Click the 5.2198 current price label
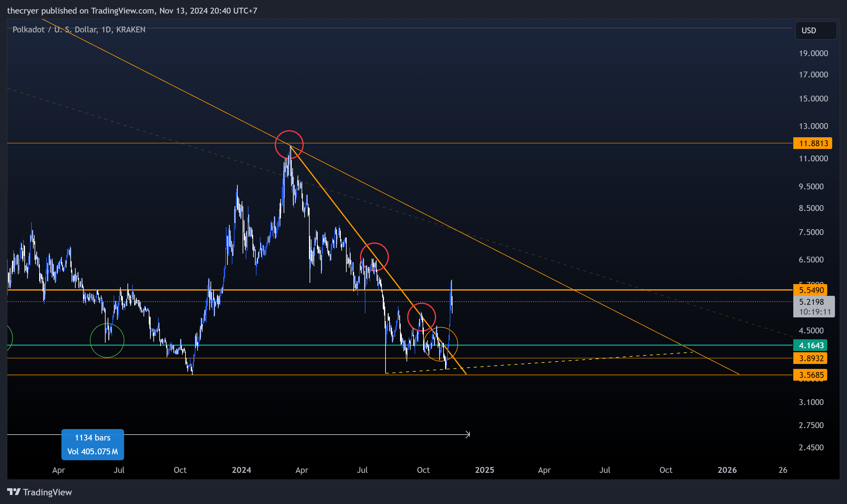 click(x=811, y=302)
